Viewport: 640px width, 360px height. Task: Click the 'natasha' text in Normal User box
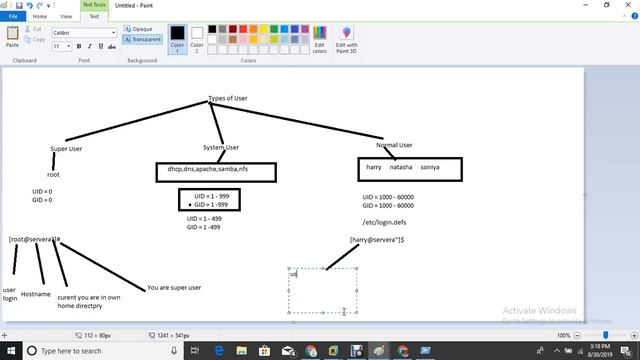[401, 167]
